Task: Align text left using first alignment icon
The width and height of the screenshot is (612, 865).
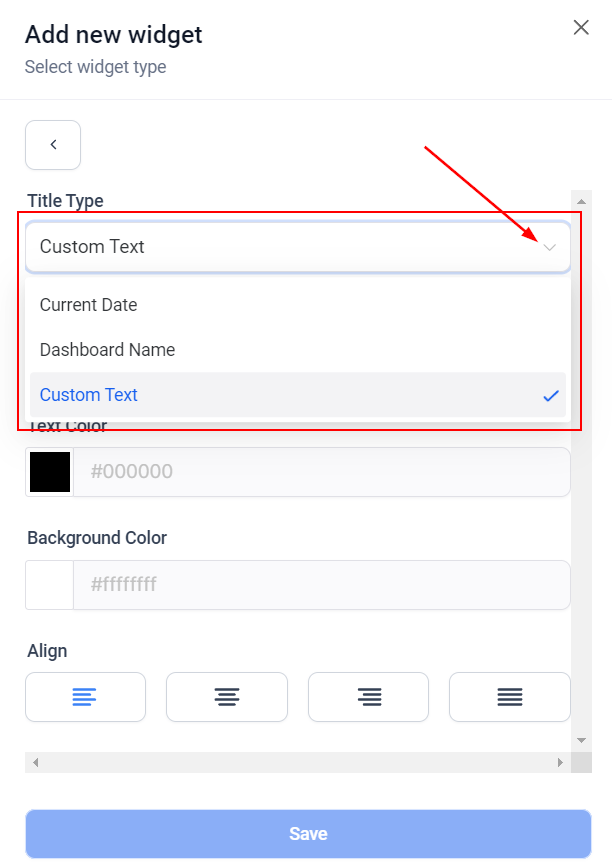Action: (x=85, y=697)
